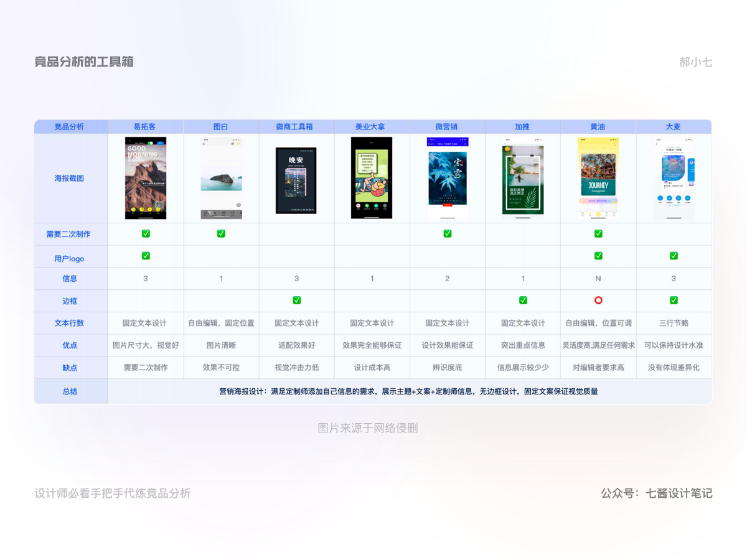Click the 文本行数 row label
Viewport: 747px width, 560px height.
[70, 323]
